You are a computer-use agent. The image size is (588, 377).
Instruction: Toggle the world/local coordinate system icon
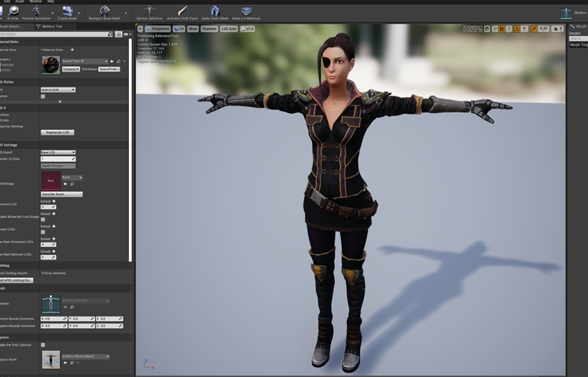[x=487, y=29]
